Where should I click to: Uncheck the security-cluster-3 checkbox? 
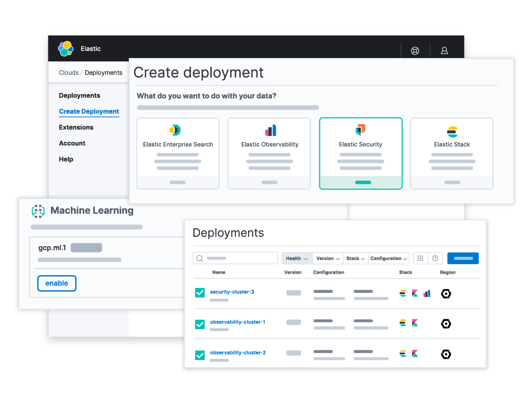[x=200, y=292]
